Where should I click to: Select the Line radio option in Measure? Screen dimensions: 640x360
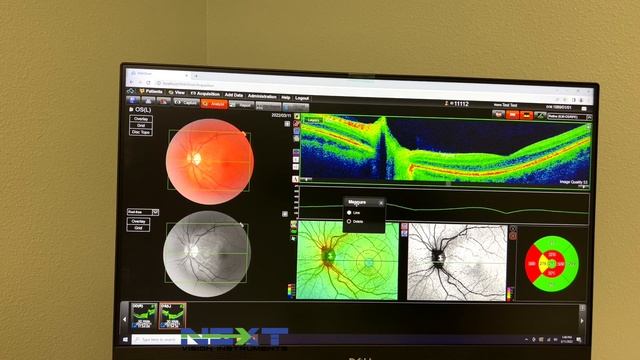[x=349, y=213]
